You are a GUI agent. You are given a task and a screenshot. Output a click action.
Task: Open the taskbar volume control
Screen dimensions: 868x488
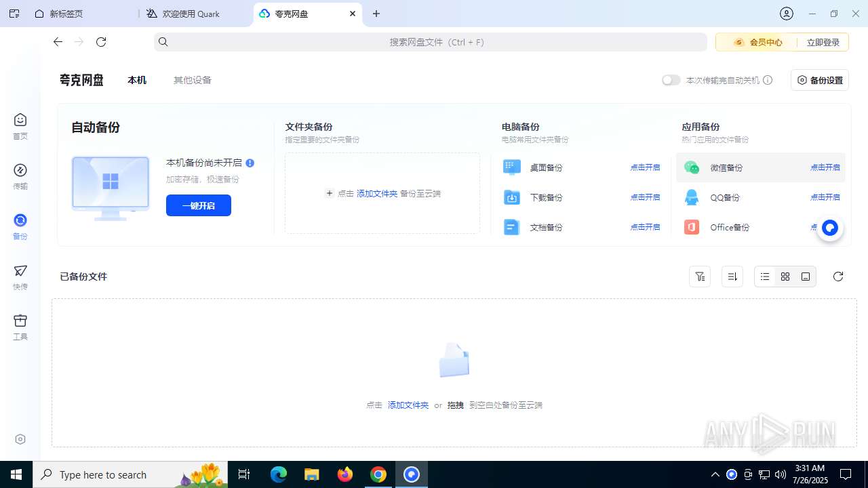pyautogui.click(x=781, y=474)
